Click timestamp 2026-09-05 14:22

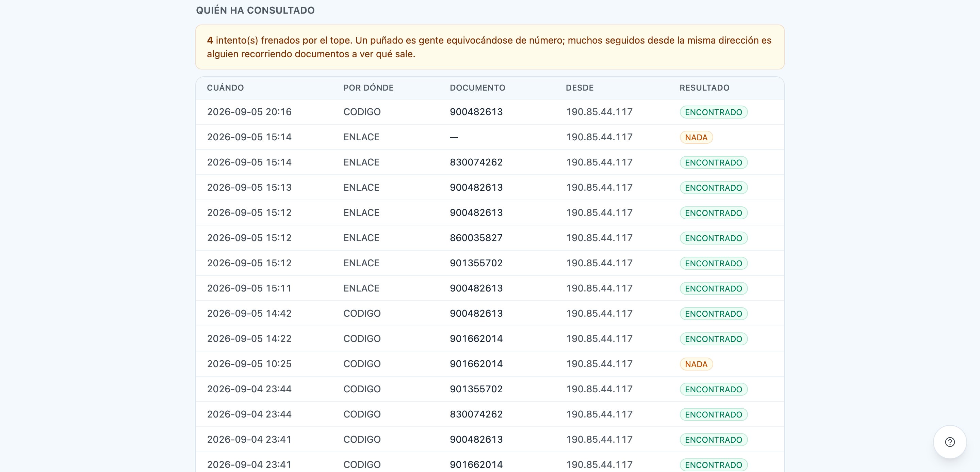(249, 339)
